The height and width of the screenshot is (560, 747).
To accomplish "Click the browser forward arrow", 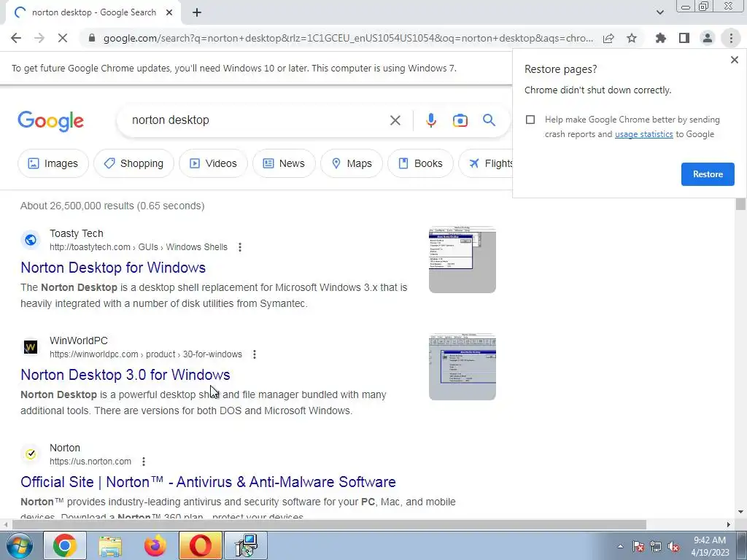I will pyautogui.click(x=39, y=38).
